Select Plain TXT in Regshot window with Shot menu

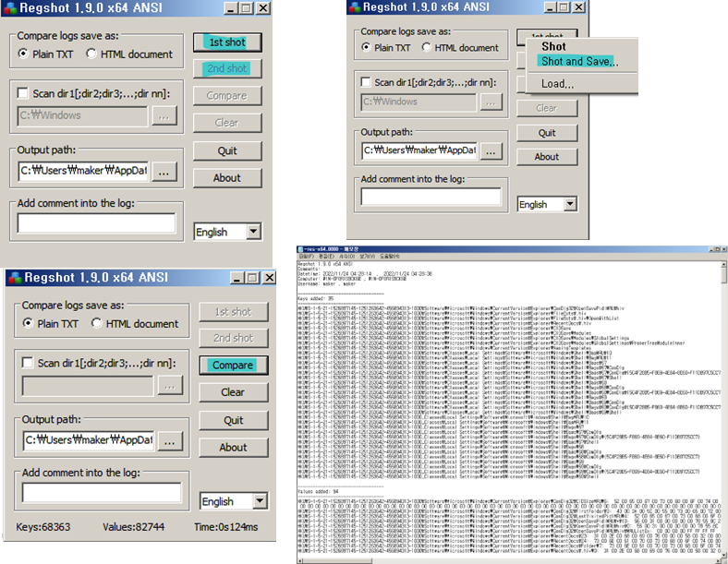tap(386, 48)
